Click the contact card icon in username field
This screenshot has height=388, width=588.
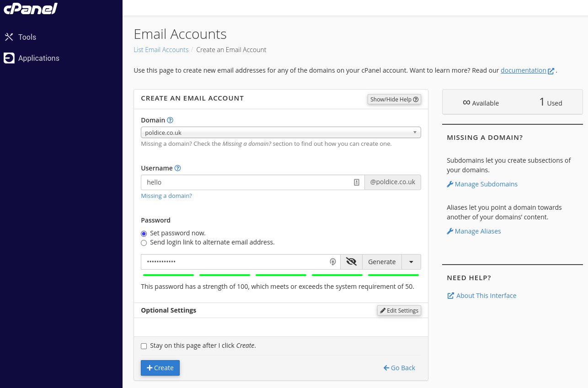357,182
